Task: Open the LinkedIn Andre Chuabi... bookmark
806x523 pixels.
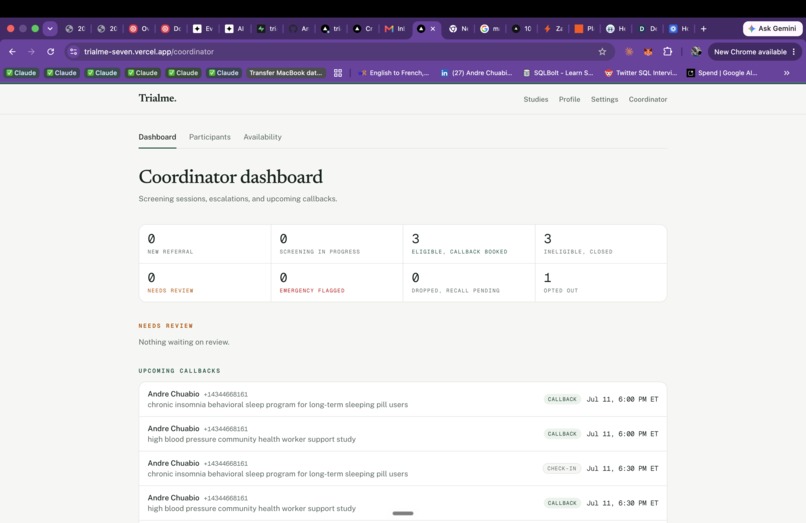Action: pos(477,73)
